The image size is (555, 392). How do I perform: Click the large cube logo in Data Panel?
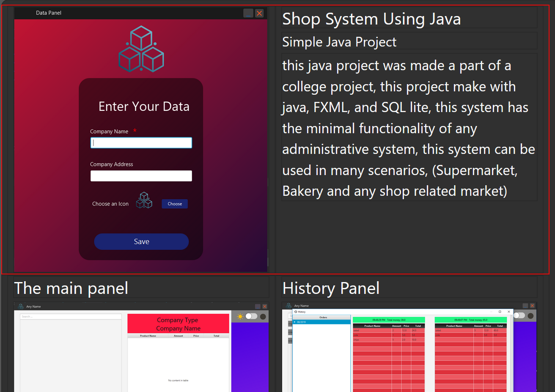tap(141, 49)
